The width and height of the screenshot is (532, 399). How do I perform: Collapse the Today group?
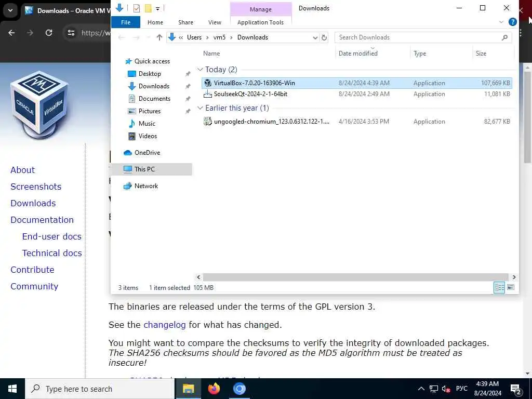tap(200, 70)
